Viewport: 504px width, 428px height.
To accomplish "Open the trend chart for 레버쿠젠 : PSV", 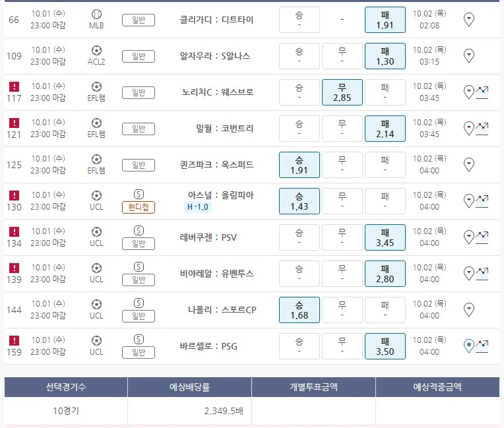I will click(x=482, y=236).
